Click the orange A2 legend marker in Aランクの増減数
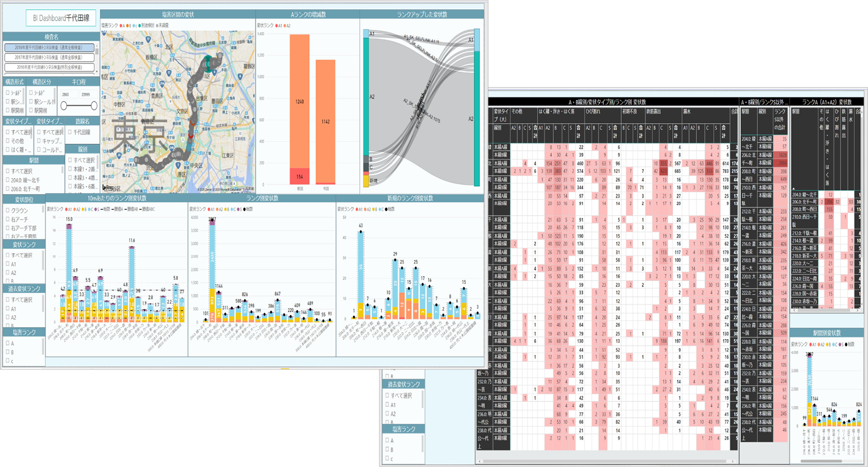Screen dimensions: 868x467 [285, 25]
